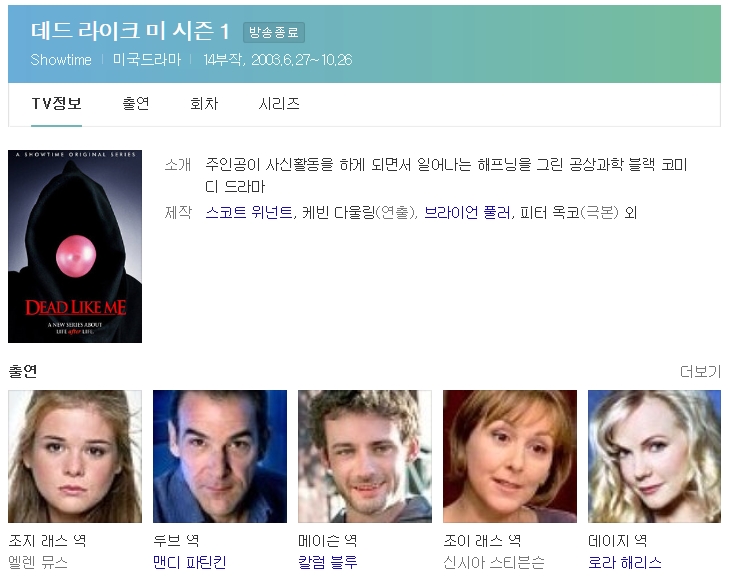Click the 엘렌 뮤스 actor name
This screenshot has width=729, height=583.
pyautogui.click(x=38, y=562)
